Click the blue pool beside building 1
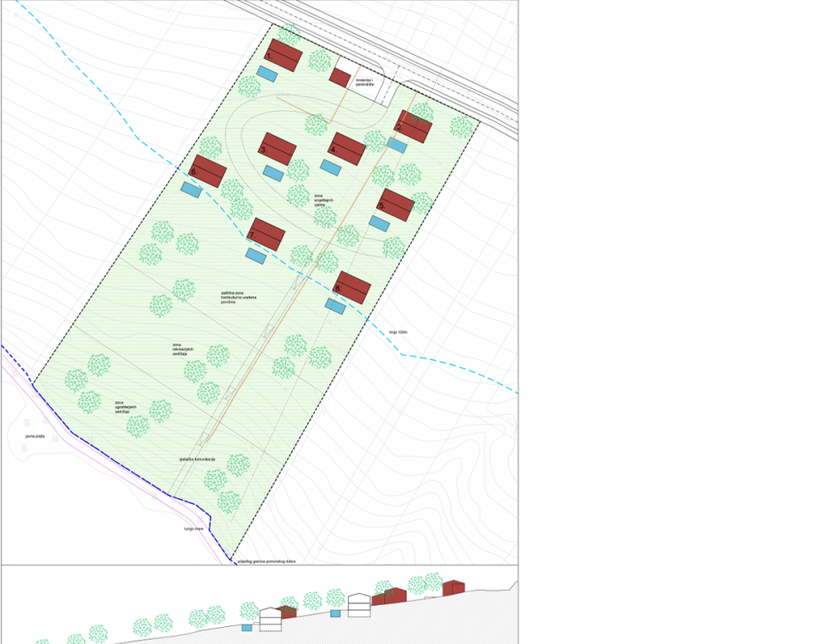The height and width of the screenshot is (644, 813). (267, 74)
